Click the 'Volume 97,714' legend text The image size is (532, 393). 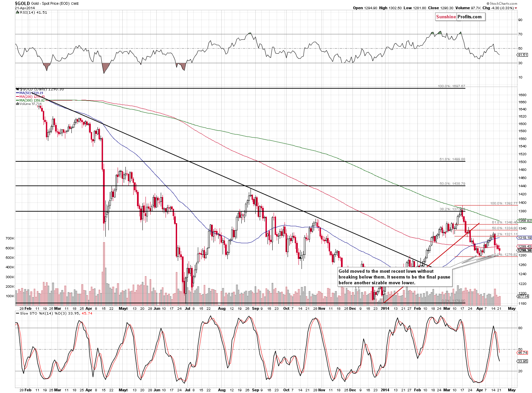point(30,104)
